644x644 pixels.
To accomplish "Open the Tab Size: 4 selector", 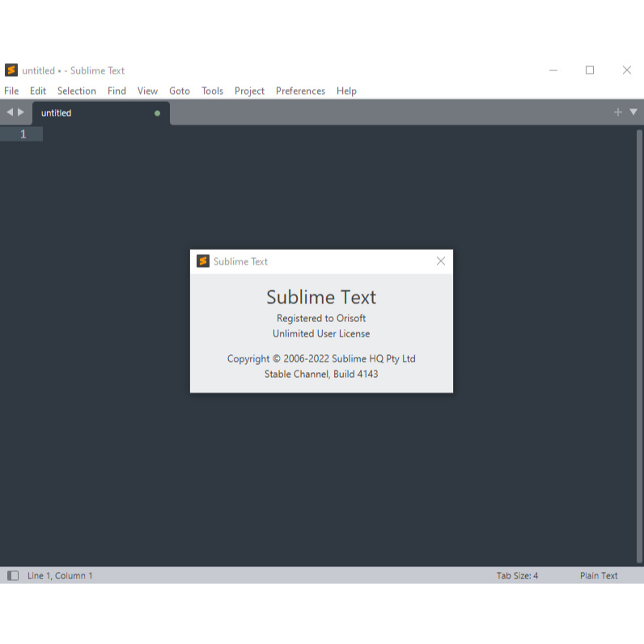I will [x=517, y=575].
